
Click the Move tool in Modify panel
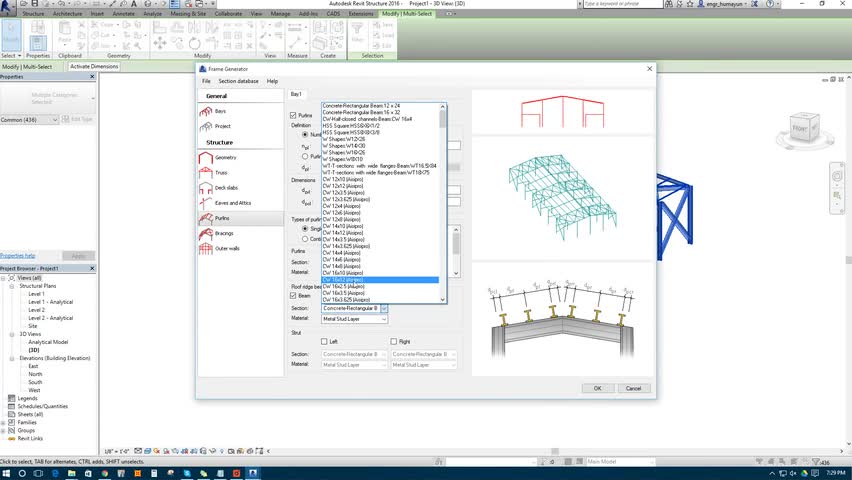pyautogui.click(x=160, y=43)
